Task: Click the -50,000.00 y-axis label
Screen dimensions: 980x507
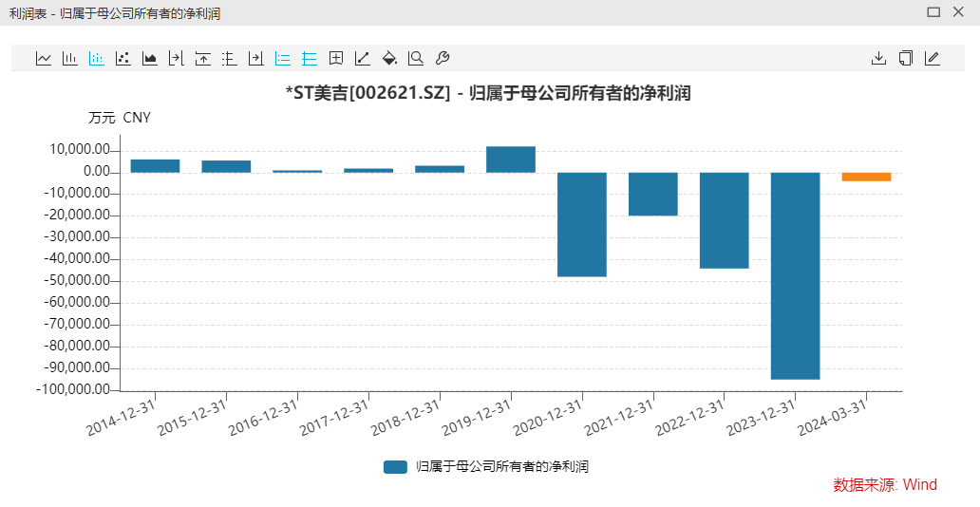Action: [x=77, y=280]
